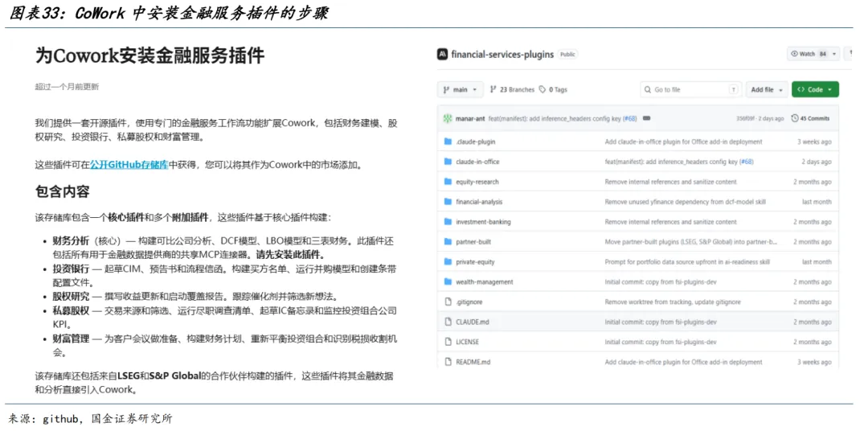The width and height of the screenshot is (868, 431).
Task: Open the equity-research folder name
Action: coord(477,182)
